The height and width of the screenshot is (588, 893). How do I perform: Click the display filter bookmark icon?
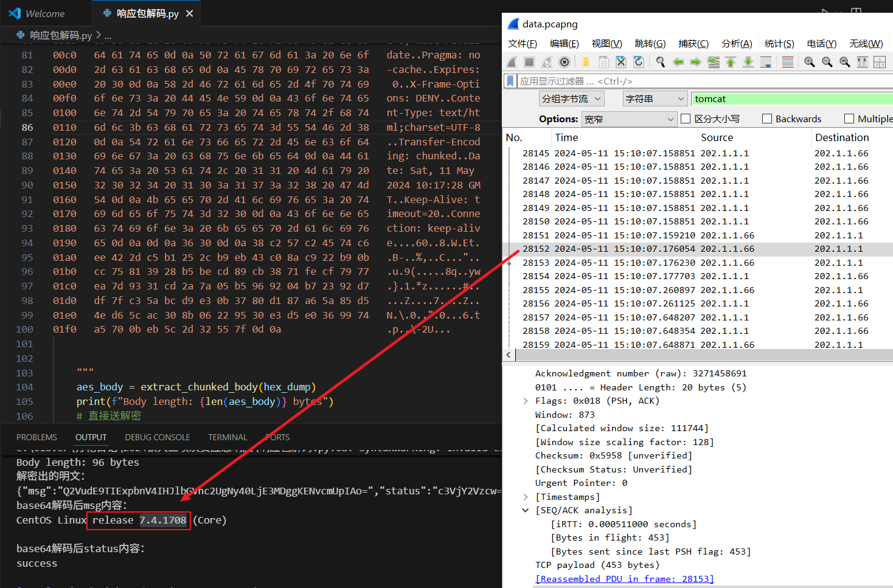coord(510,81)
